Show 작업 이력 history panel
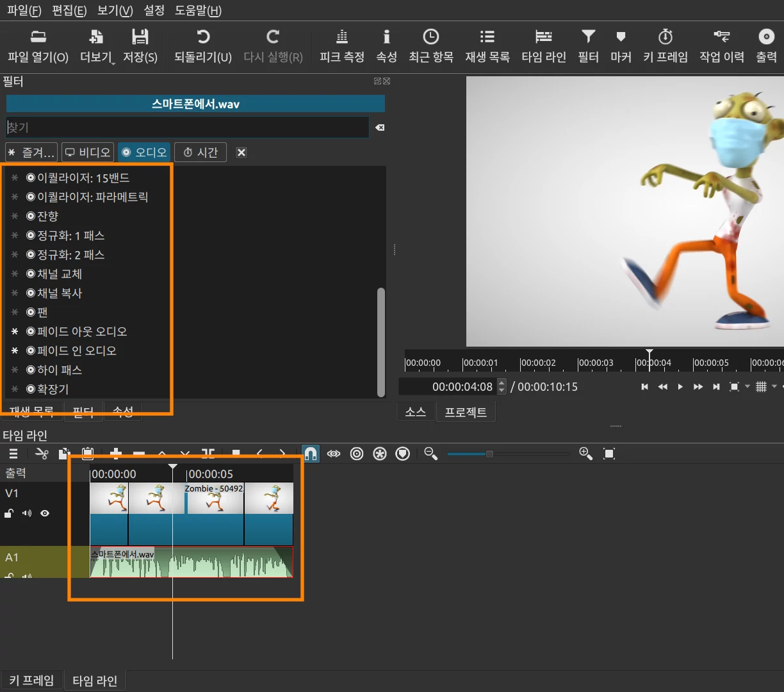784x692 pixels. 722,45
